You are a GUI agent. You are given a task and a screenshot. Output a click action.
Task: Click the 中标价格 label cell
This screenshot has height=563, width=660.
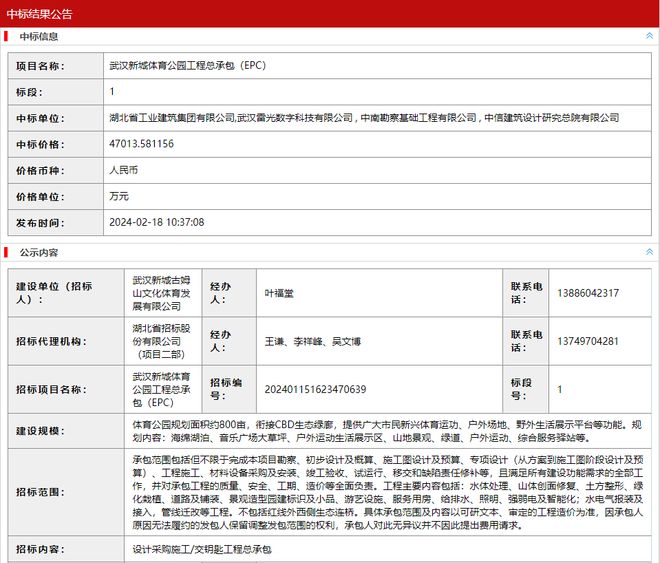coord(56,144)
